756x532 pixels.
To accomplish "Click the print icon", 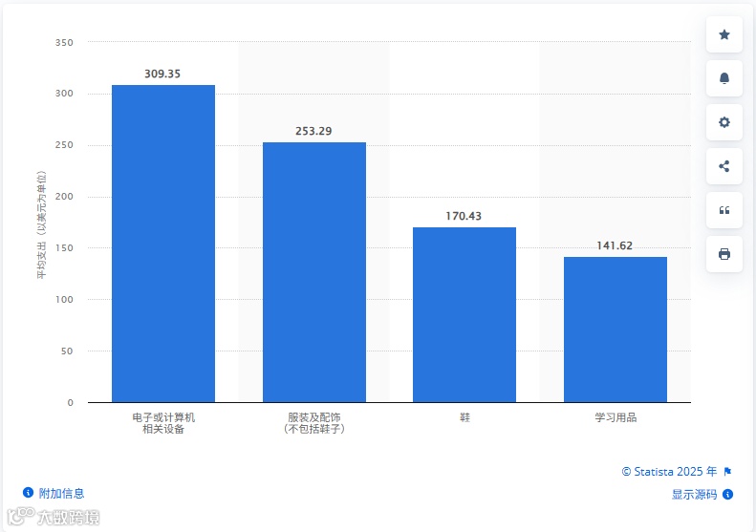I will 724,254.
